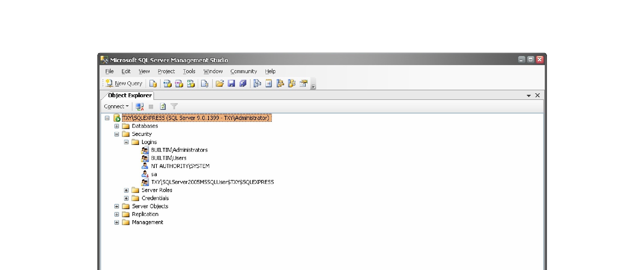The width and height of the screenshot is (644, 270).
Task: Expand the Databases folder
Action: click(117, 126)
